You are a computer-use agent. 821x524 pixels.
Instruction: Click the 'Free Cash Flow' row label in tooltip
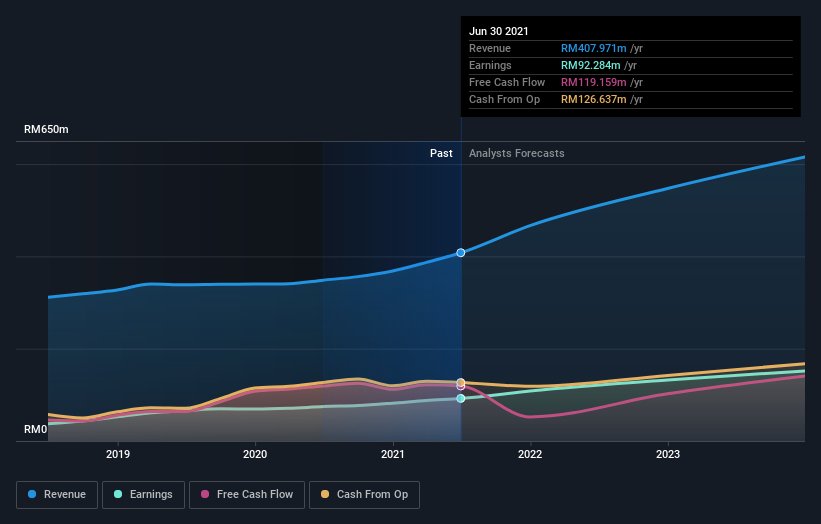507,82
